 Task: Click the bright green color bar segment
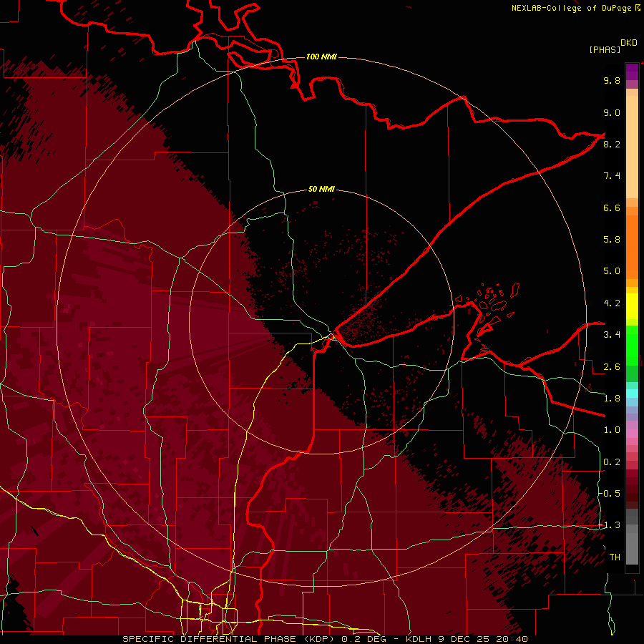[632, 346]
